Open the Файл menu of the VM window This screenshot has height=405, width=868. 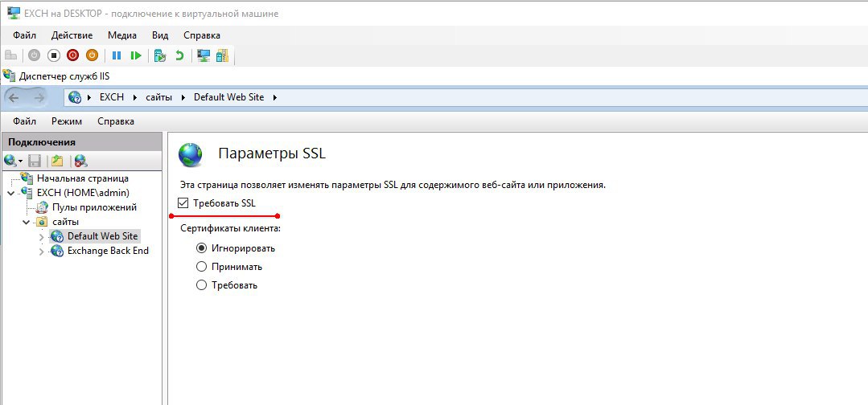(24, 35)
